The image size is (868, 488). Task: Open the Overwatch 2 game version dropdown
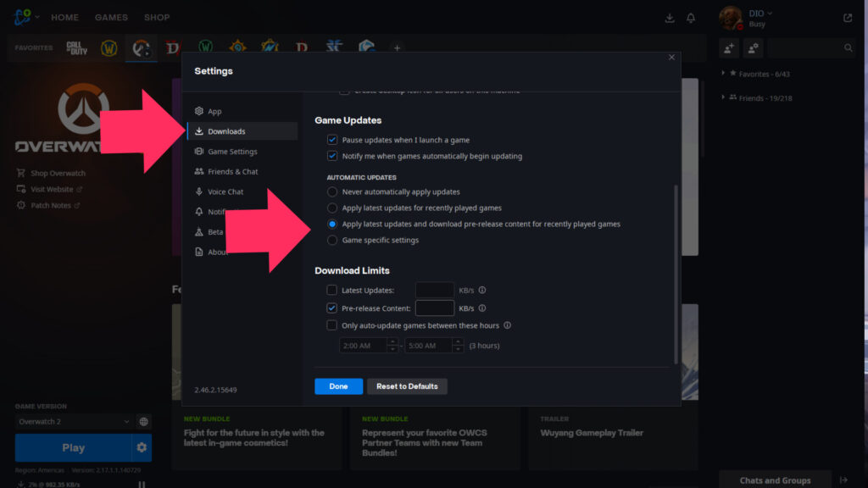click(75, 422)
